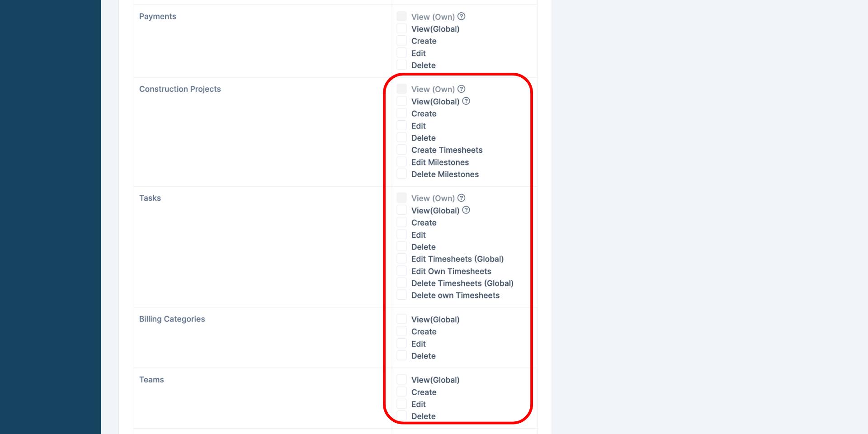Image resolution: width=868 pixels, height=434 pixels.
Task: Enable View(Global) for Teams
Action: [x=401, y=380]
